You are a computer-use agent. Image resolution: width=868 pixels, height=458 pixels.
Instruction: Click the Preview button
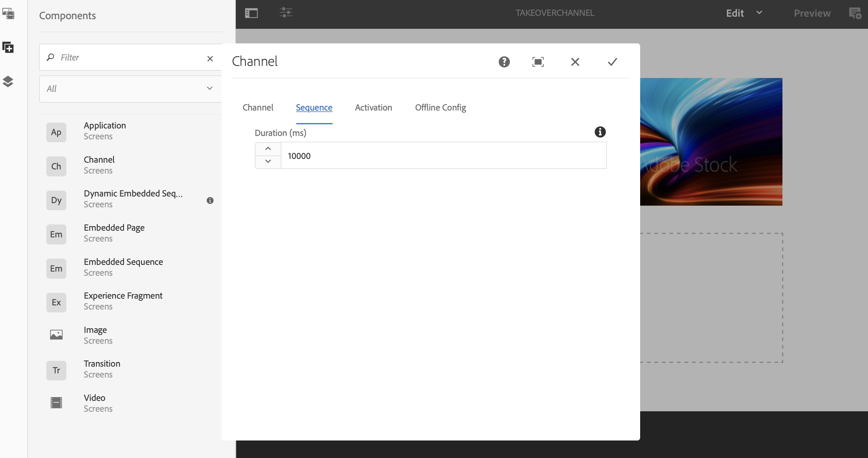(x=812, y=13)
